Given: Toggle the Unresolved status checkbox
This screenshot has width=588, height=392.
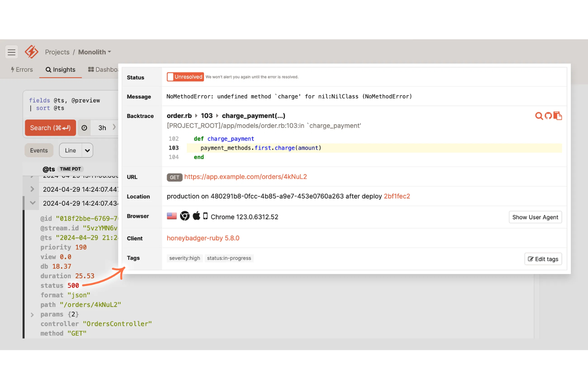Looking at the screenshot, I should 170,77.
